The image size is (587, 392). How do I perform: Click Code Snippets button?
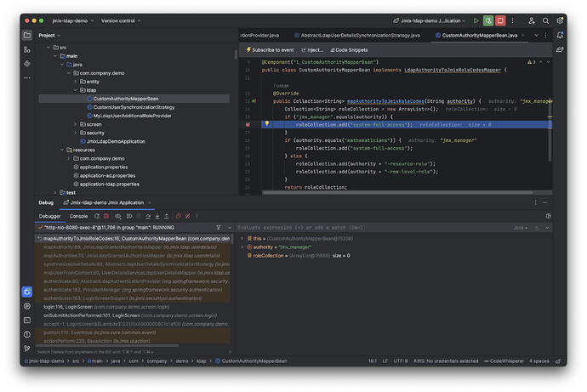coord(349,50)
